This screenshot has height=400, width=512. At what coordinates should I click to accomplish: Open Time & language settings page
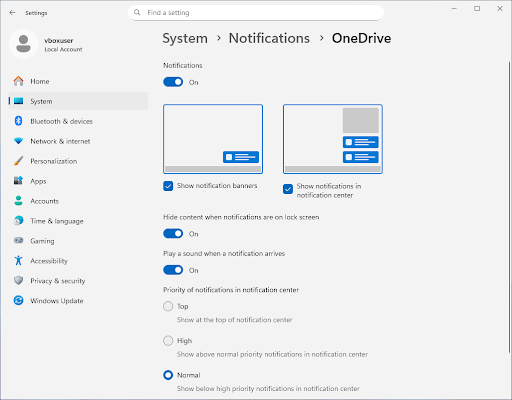tap(78, 221)
